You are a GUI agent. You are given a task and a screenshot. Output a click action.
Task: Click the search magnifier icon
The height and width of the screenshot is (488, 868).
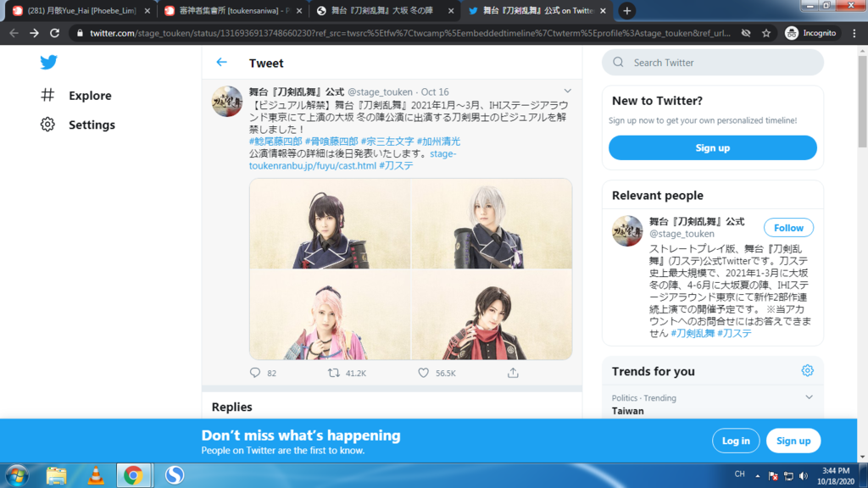click(618, 63)
